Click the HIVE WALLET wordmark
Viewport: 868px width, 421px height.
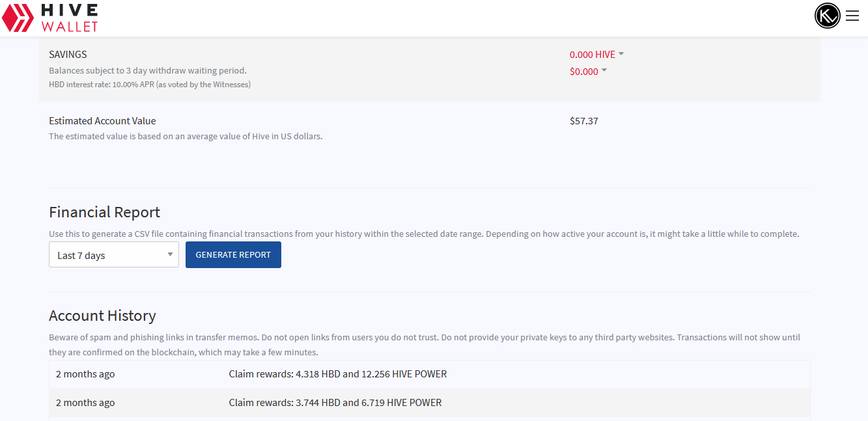point(69,18)
